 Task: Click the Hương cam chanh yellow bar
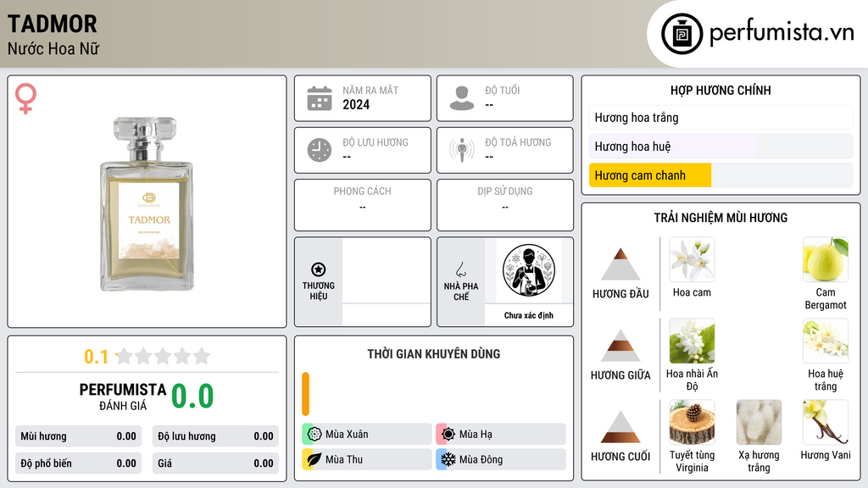pyautogui.click(x=650, y=175)
